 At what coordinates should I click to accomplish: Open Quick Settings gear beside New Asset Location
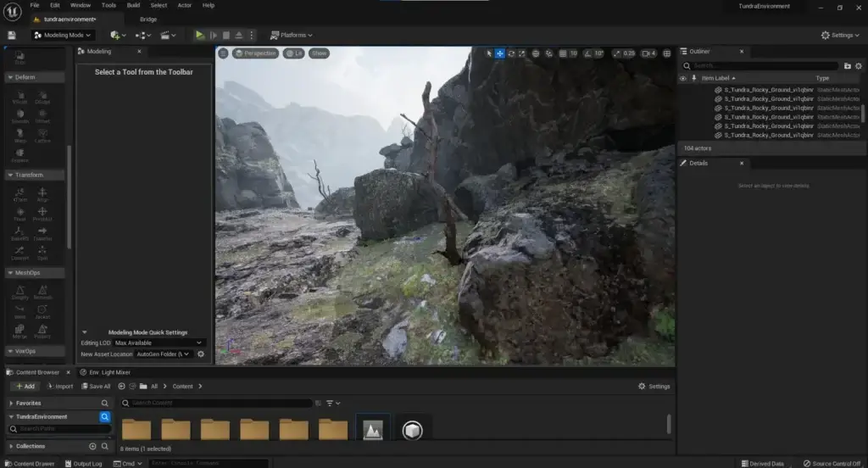tap(201, 354)
